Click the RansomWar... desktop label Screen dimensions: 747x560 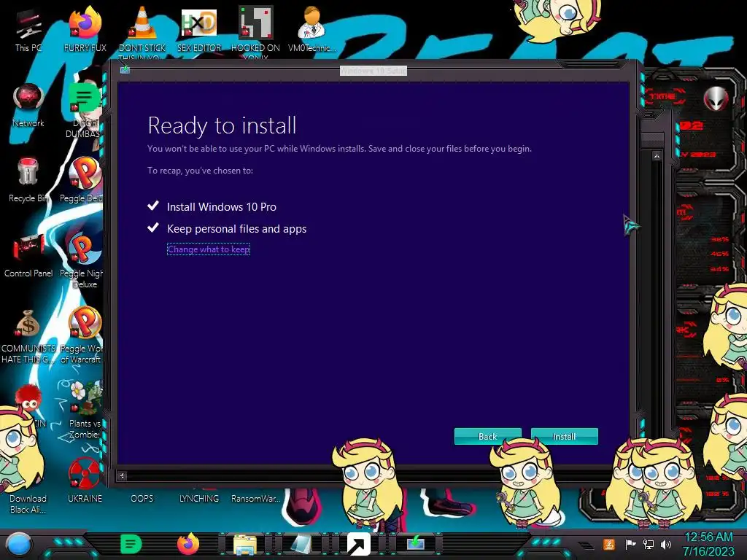255,499
